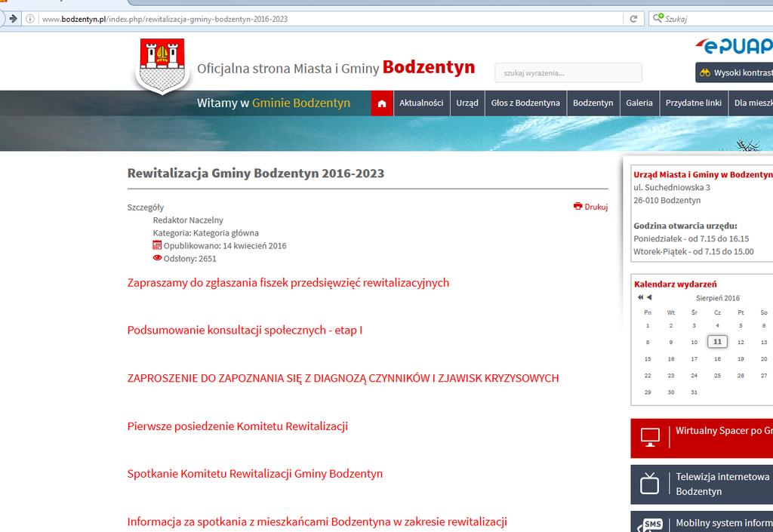Go back one year using the double-arrow calendar icon

tap(640, 297)
